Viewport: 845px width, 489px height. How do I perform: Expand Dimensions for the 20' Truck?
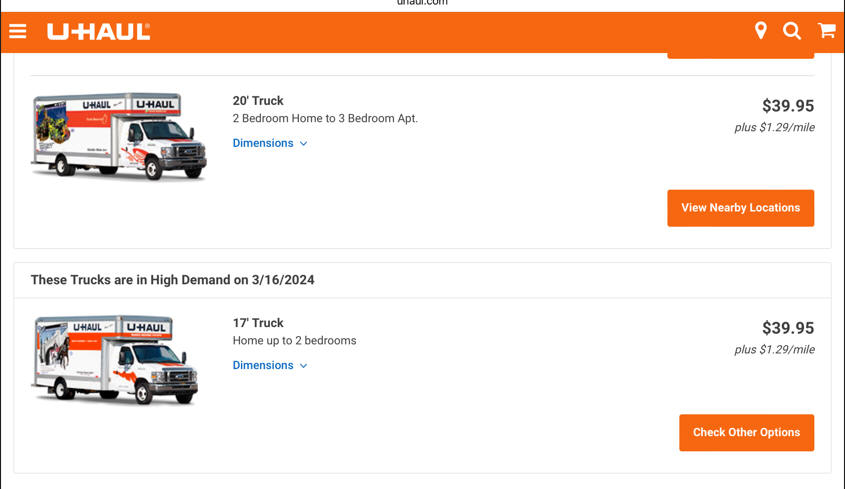tap(263, 143)
